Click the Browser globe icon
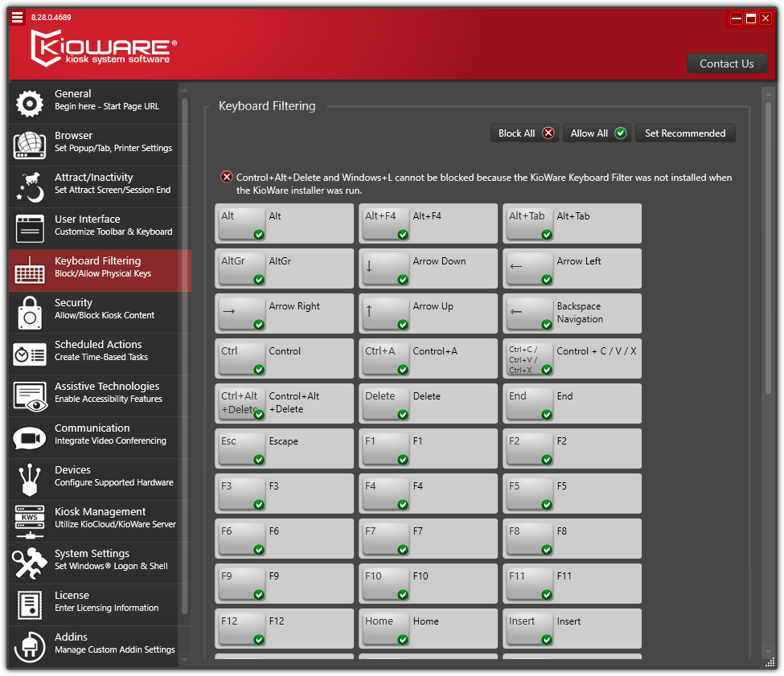Image resolution: width=784 pixels, height=676 pixels. 30,145
